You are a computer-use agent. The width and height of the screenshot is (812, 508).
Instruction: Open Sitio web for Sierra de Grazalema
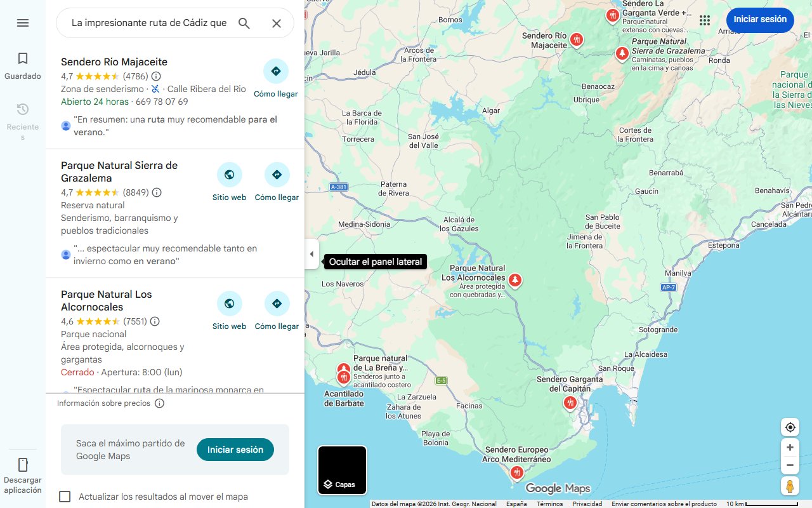[229, 182]
